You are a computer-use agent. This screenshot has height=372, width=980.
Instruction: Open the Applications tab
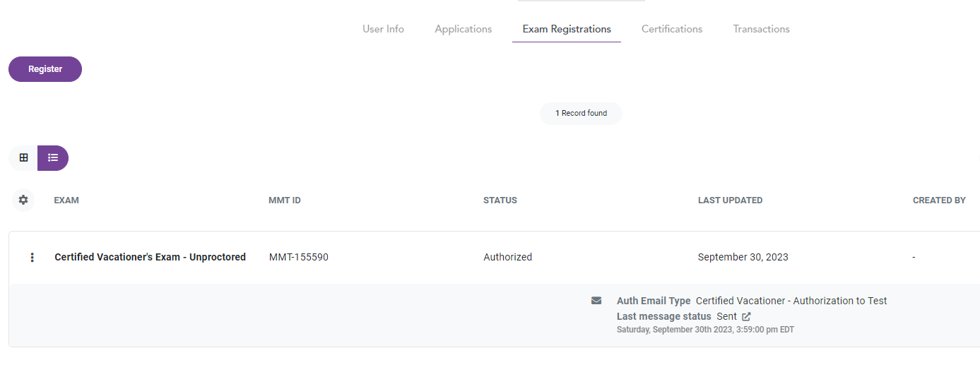click(464, 29)
